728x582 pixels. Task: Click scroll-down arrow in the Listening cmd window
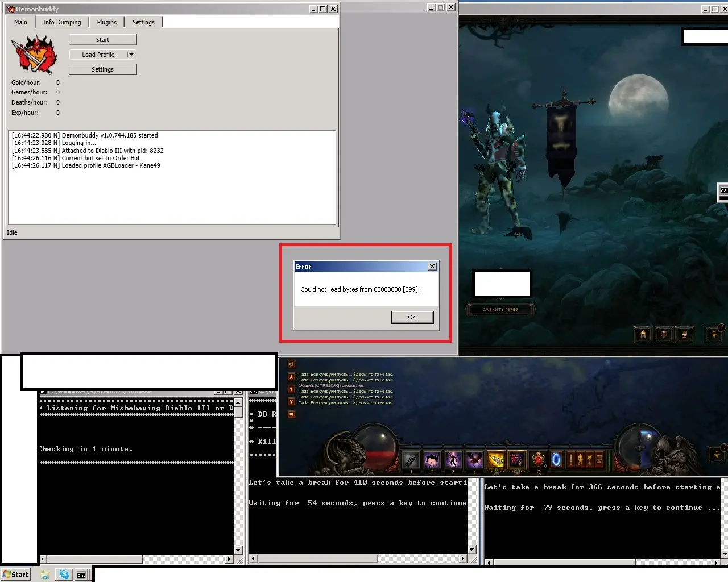[238, 550]
